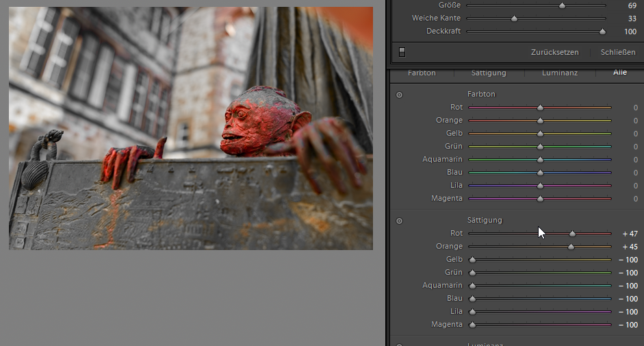Click the Magenta saturation slider handle

tap(472, 325)
